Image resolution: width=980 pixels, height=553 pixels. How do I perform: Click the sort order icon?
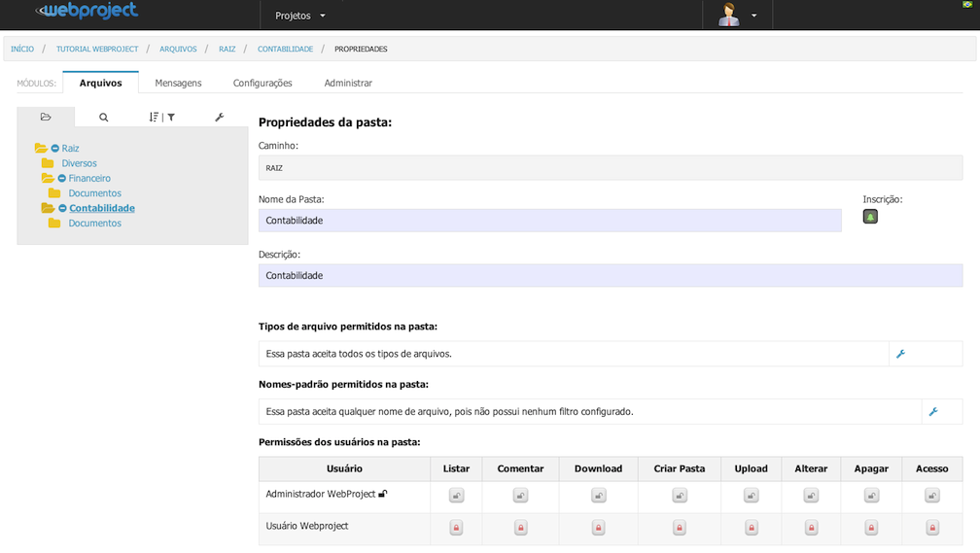(154, 117)
